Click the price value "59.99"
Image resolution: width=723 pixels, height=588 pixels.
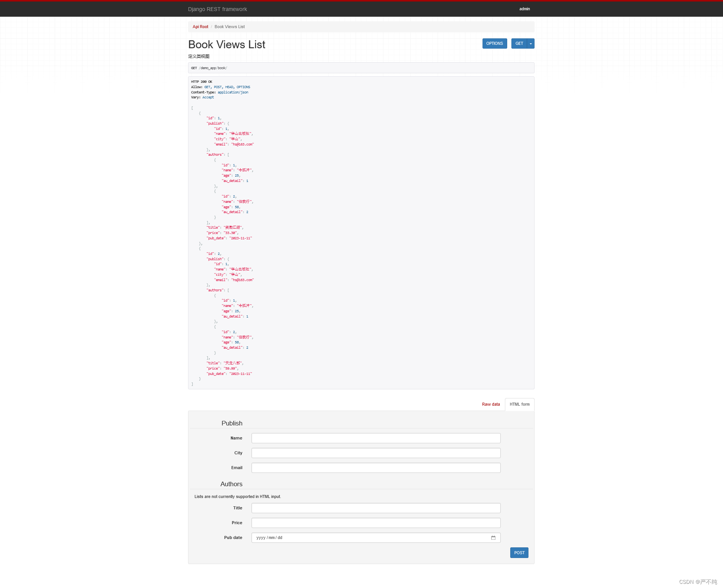230,368
